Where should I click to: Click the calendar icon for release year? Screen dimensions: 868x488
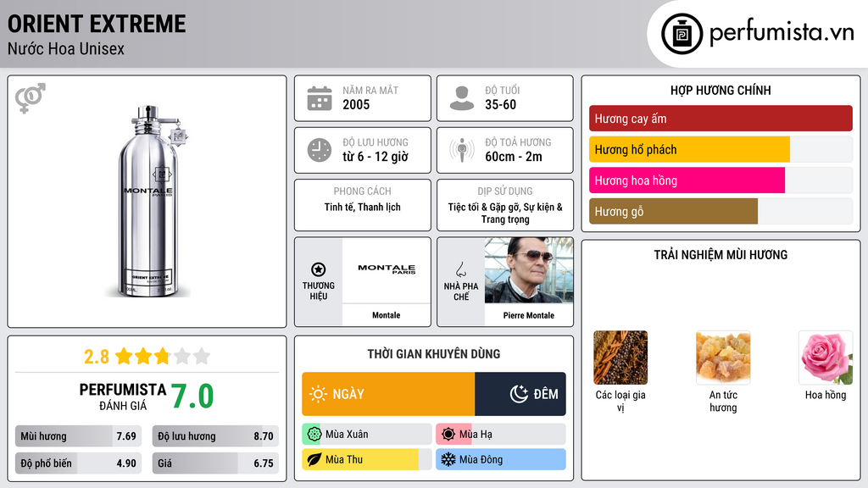coord(319,98)
